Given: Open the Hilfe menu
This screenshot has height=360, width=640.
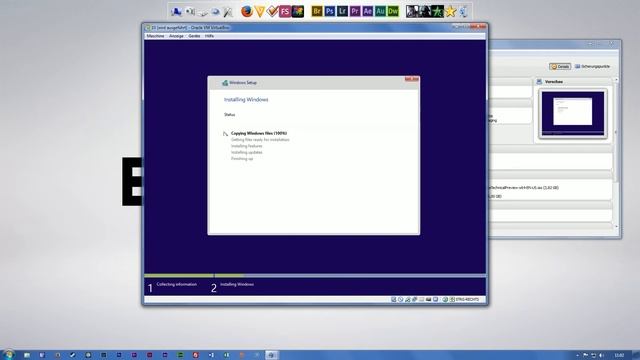Looking at the screenshot, I should [209, 36].
